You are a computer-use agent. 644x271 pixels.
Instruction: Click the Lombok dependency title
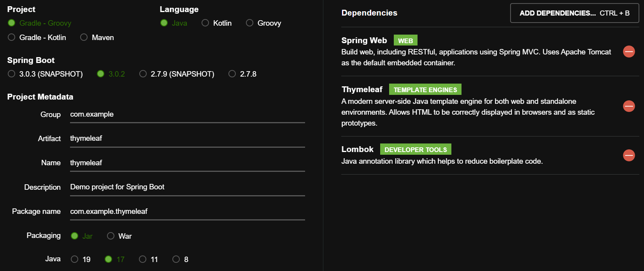pyautogui.click(x=357, y=149)
